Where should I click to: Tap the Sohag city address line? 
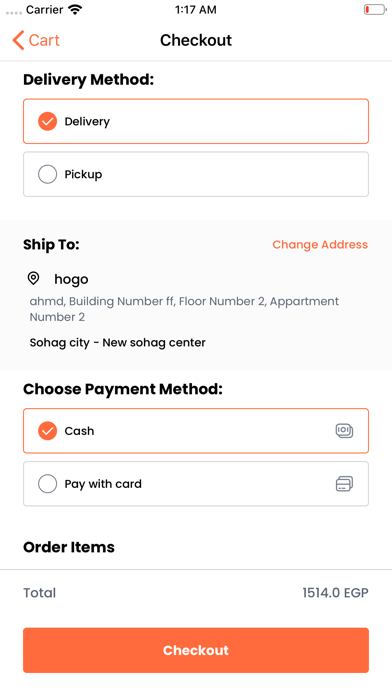118,343
